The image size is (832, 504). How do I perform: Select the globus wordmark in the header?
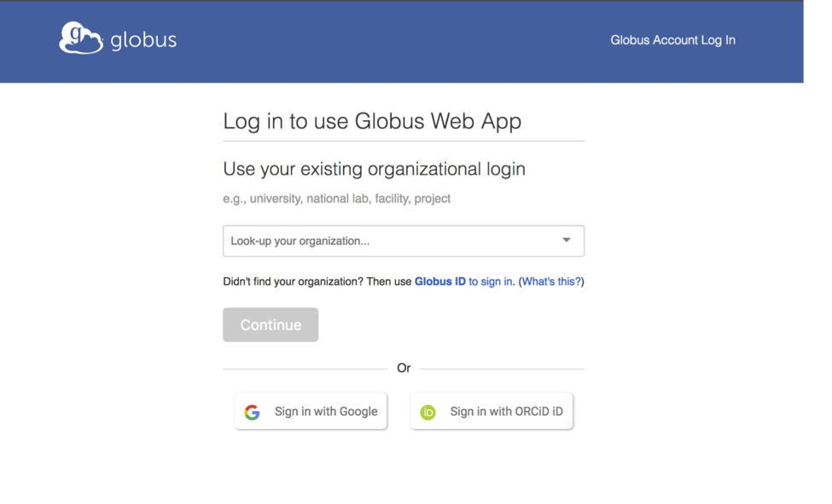pos(143,40)
